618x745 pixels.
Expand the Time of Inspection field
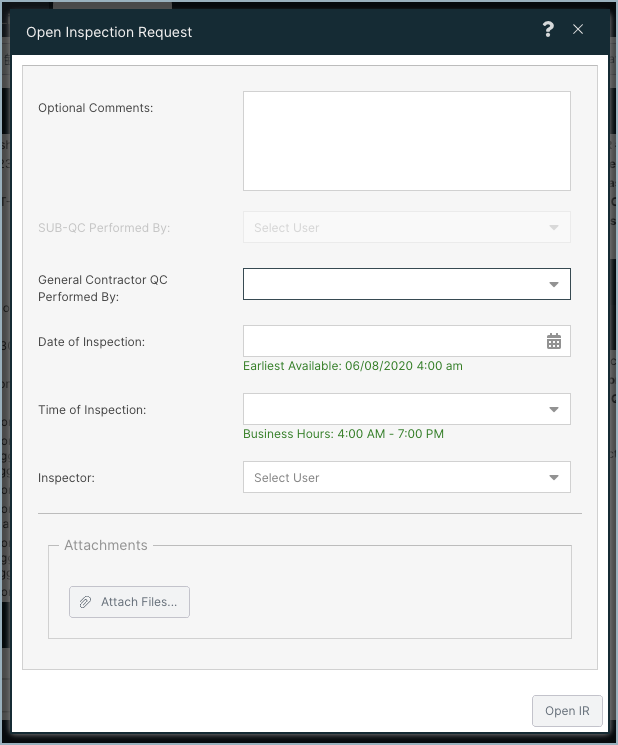(407, 409)
